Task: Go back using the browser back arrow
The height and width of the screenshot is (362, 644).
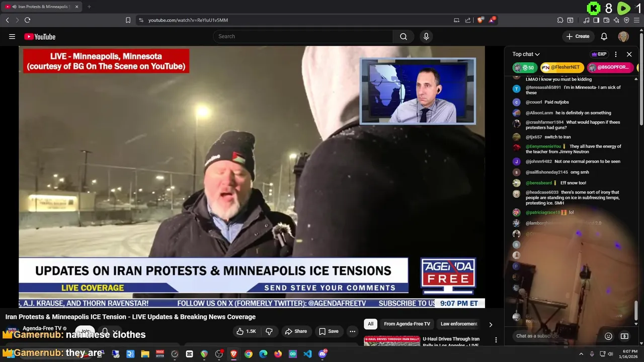Action: (7, 20)
